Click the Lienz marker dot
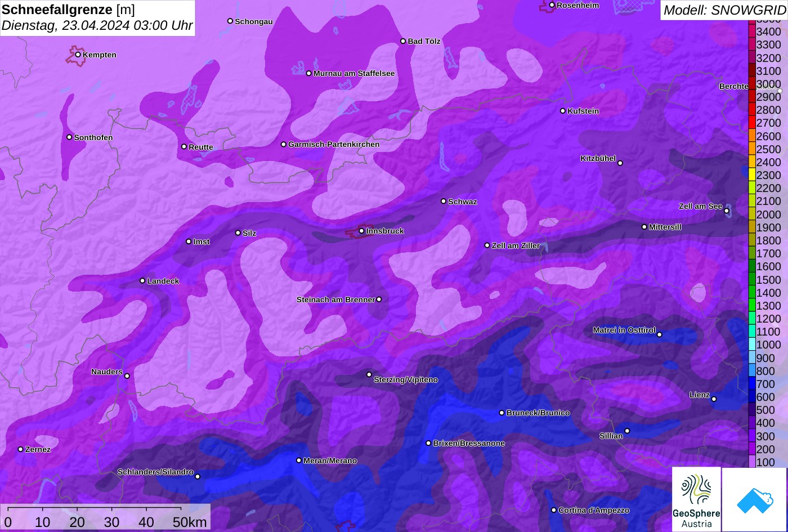The height and width of the screenshot is (532, 788). 714,399
